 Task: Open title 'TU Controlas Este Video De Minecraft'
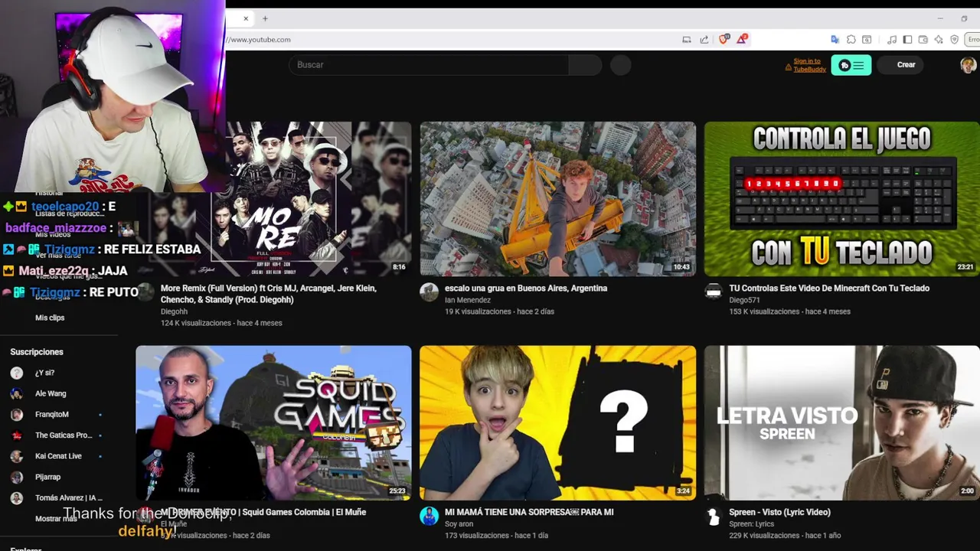click(829, 289)
